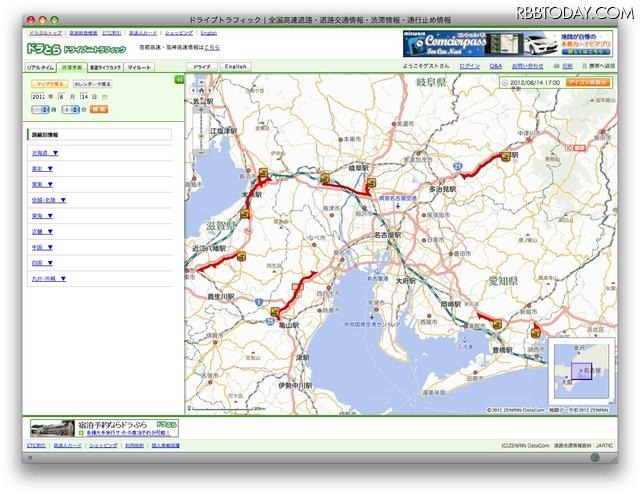Pan the map right with the arrow control

[209, 90]
